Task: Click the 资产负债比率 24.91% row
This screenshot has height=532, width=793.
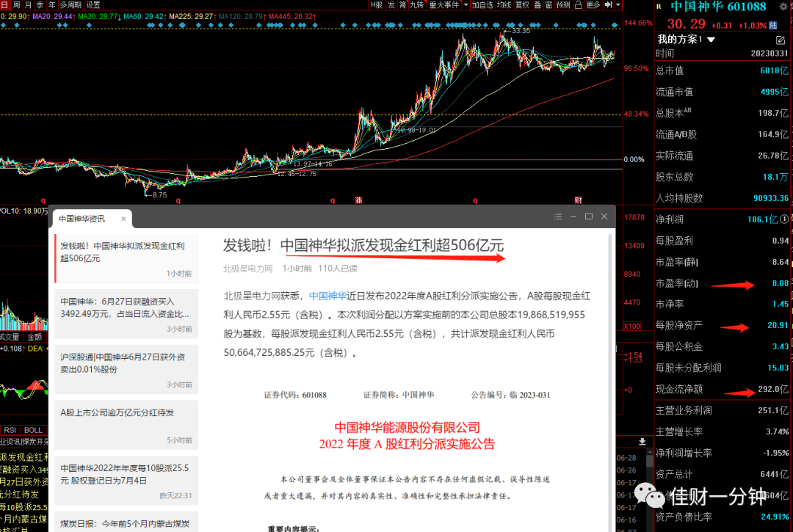Action: (x=722, y=517)
